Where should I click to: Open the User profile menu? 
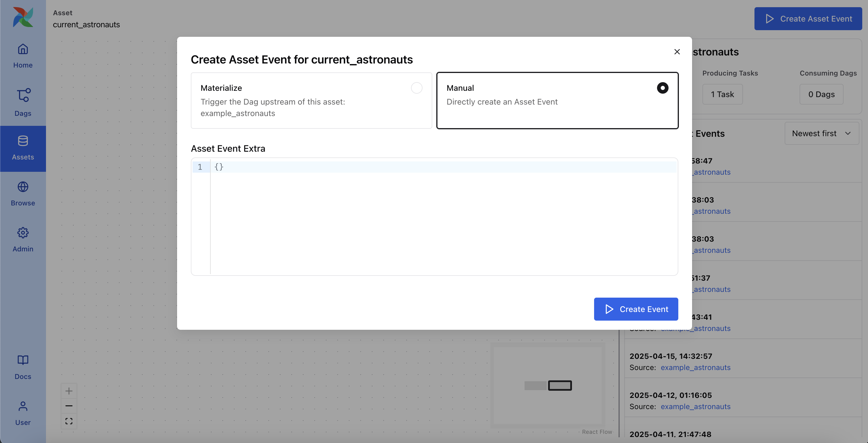click(x=23, y=413)
